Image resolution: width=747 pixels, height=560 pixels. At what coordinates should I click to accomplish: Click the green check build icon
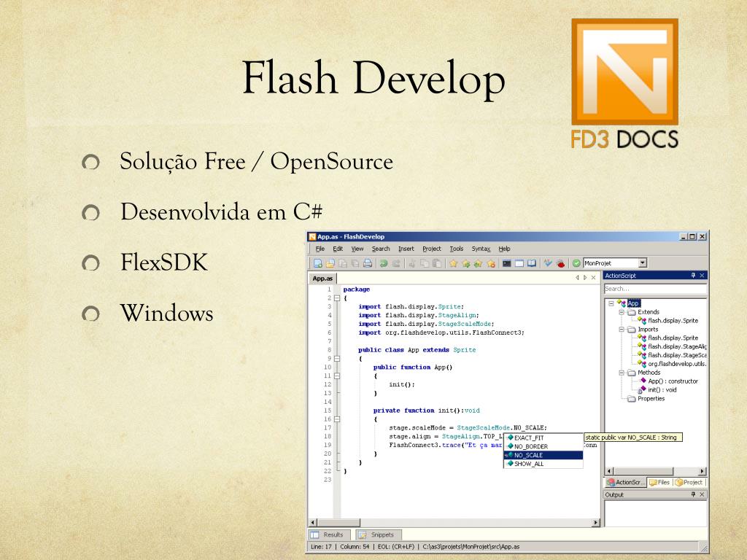(x=576, y=263)
